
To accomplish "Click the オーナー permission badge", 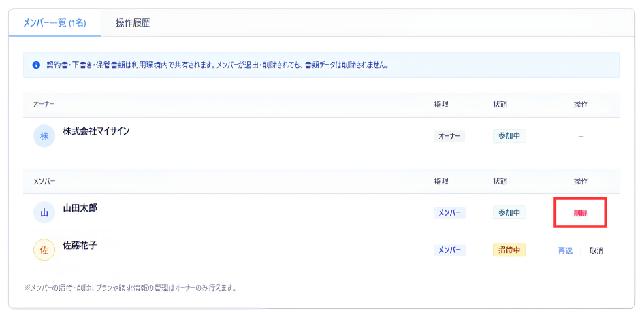I will [x=449, y=136].
